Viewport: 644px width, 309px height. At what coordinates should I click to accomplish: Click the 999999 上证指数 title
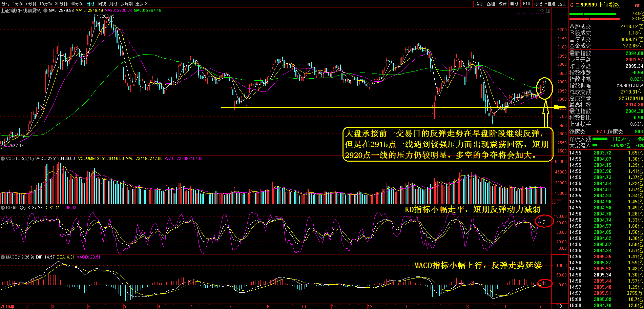tap(600, 5)
